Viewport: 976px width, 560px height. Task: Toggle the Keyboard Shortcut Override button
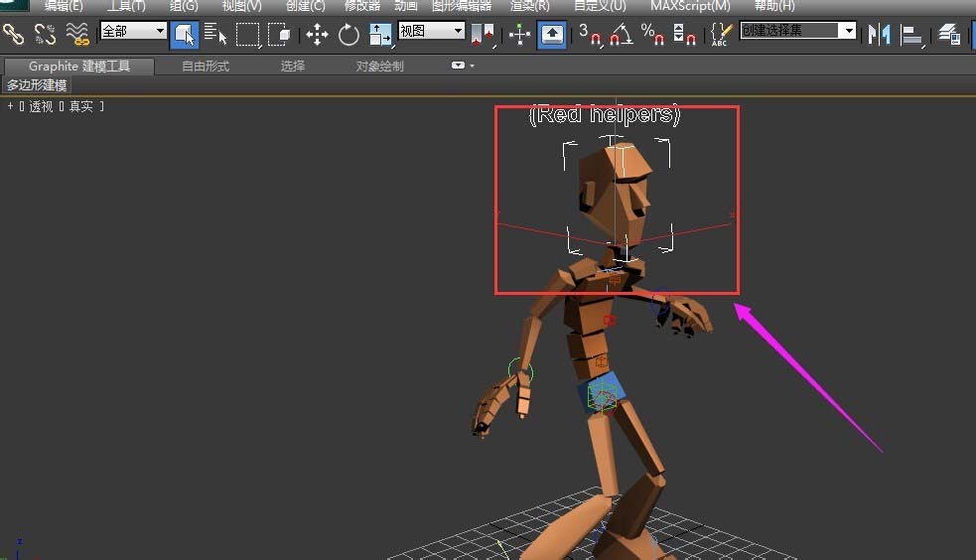coord(552,34)
